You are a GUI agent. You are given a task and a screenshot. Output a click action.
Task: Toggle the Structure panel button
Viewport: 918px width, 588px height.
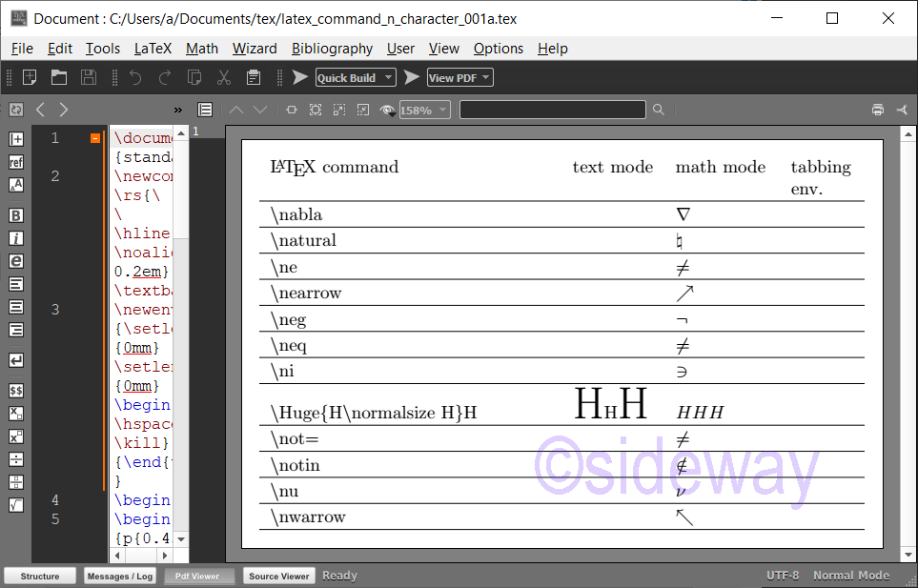click(39, 576)
